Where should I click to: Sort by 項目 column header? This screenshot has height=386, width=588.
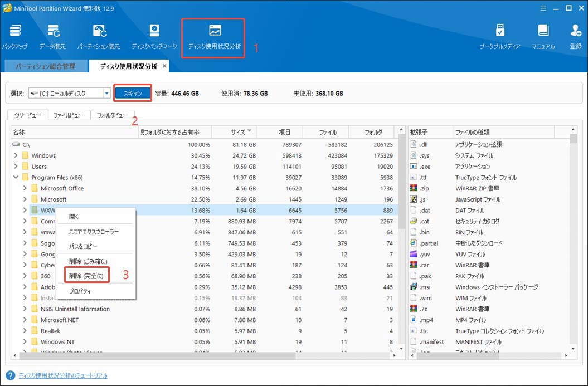click(280, 132)
